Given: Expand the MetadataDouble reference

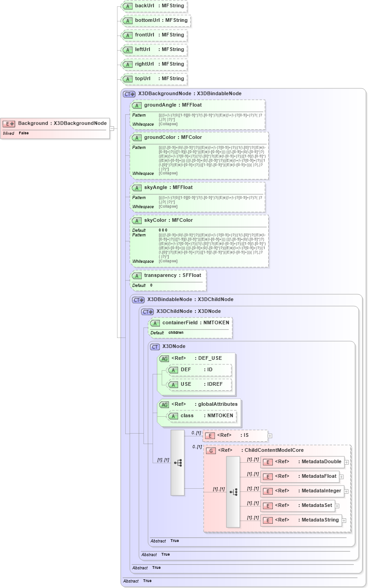Looking at the screenshot, I should pos(347,462).
